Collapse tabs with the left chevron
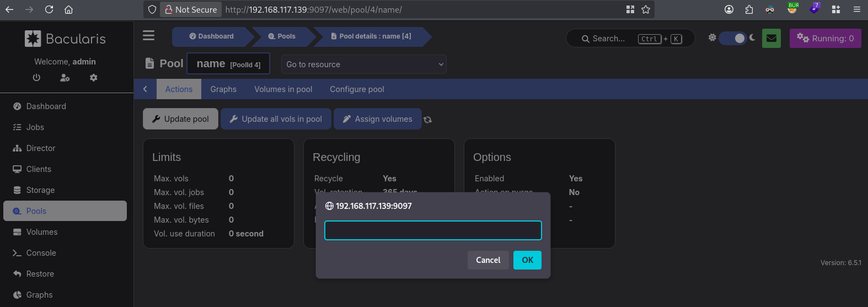The image size is (868, 307). 145,89
